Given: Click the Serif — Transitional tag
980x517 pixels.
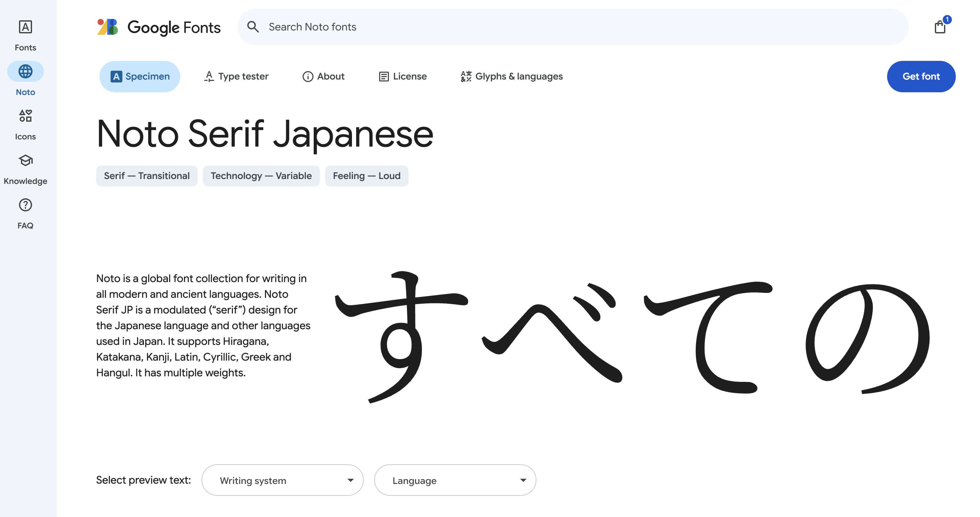Looking at the screenshot, I should (147, 176).
